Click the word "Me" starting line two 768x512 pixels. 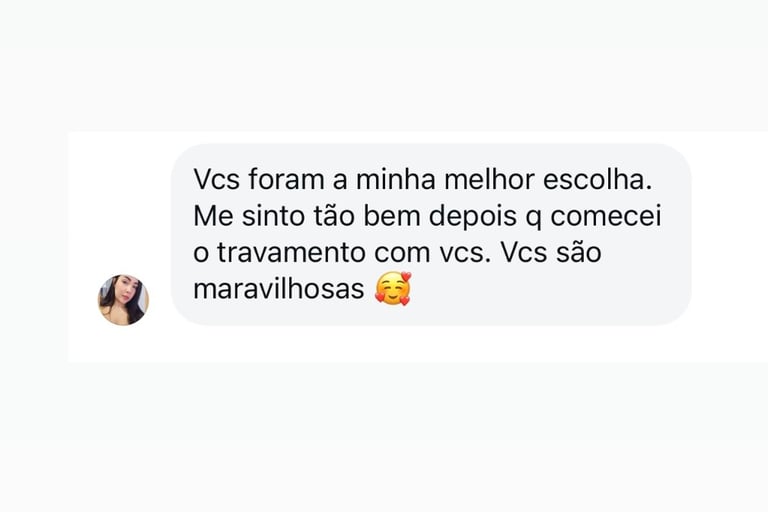[x=213, y=216]
